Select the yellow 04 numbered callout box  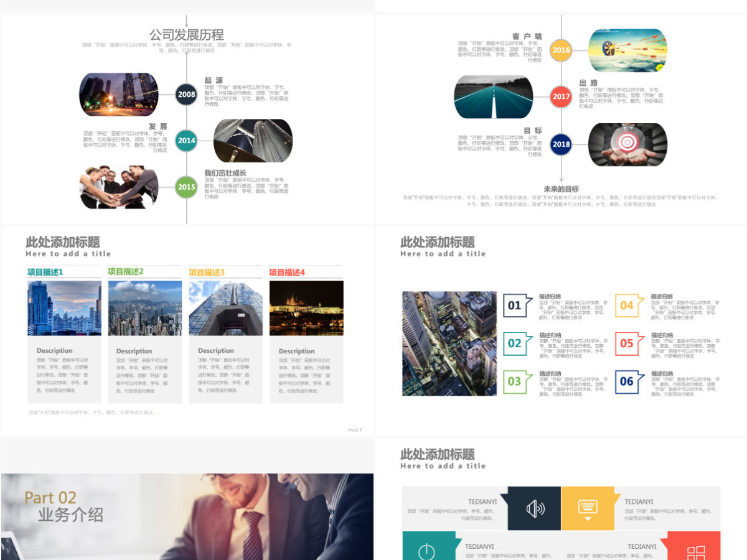click(629, 305)
